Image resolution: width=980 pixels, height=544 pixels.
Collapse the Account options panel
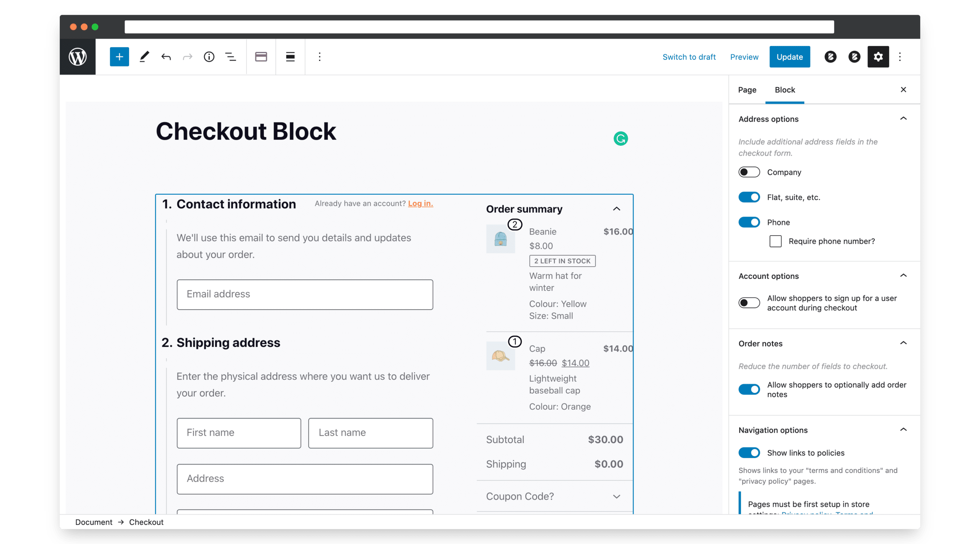pyautogui.click(x=903, y=276)
